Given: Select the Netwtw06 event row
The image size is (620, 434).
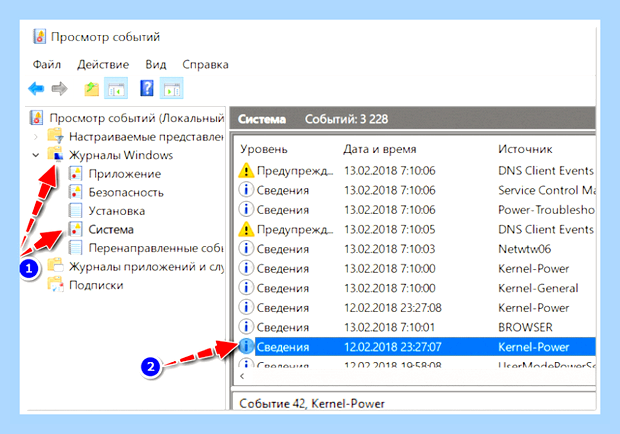Looking at the screenshot, I should [x=417, y=249].
